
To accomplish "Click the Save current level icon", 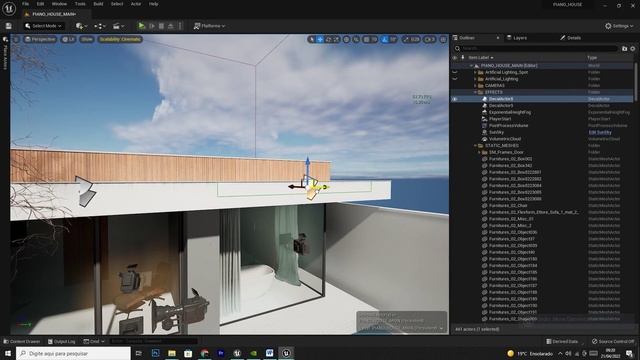I will click(x=9, y=26).
